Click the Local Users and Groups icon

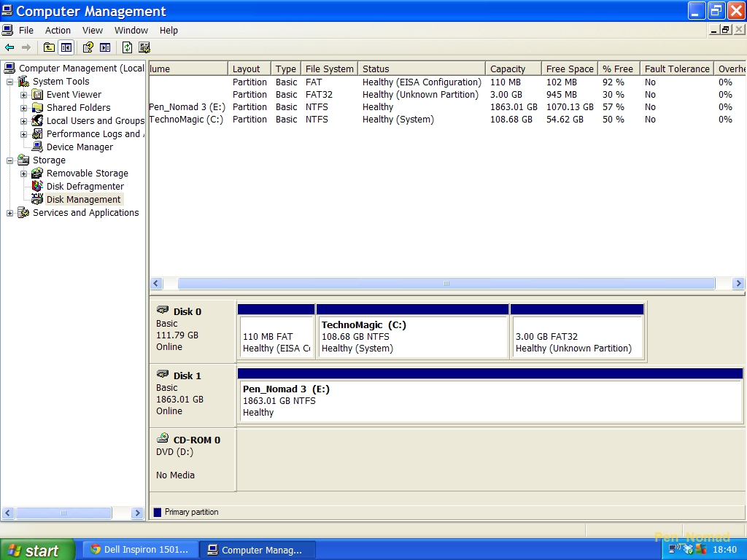tap(37, 120)
